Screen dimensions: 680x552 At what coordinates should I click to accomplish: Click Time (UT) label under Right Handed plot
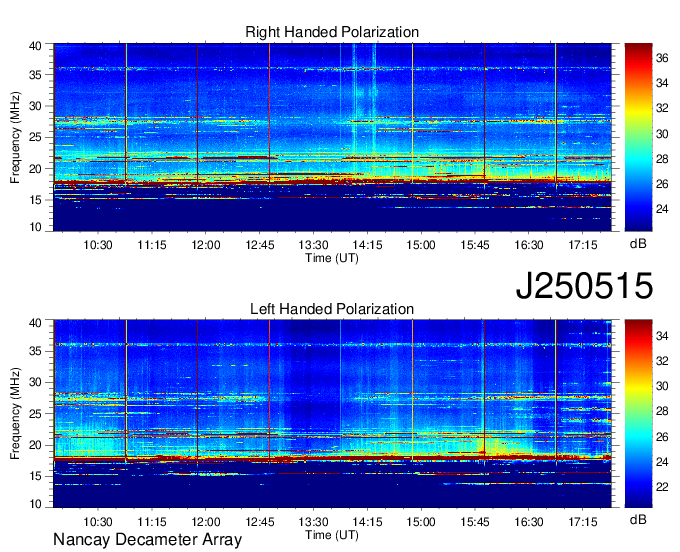coord(332,258)
